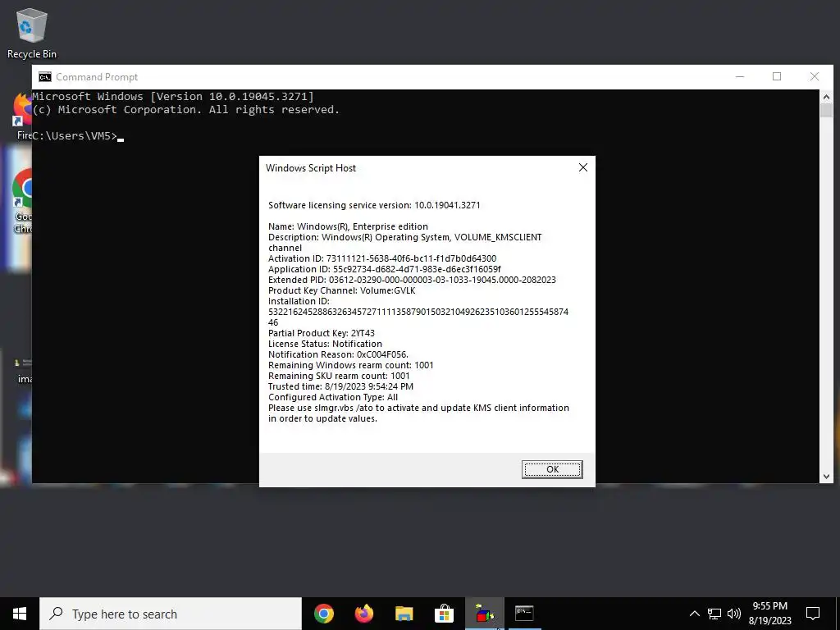The width and height of the screenshot is (840, 630).
Task: Maximize the Command Prompt window
Action: tap(777, 76)
